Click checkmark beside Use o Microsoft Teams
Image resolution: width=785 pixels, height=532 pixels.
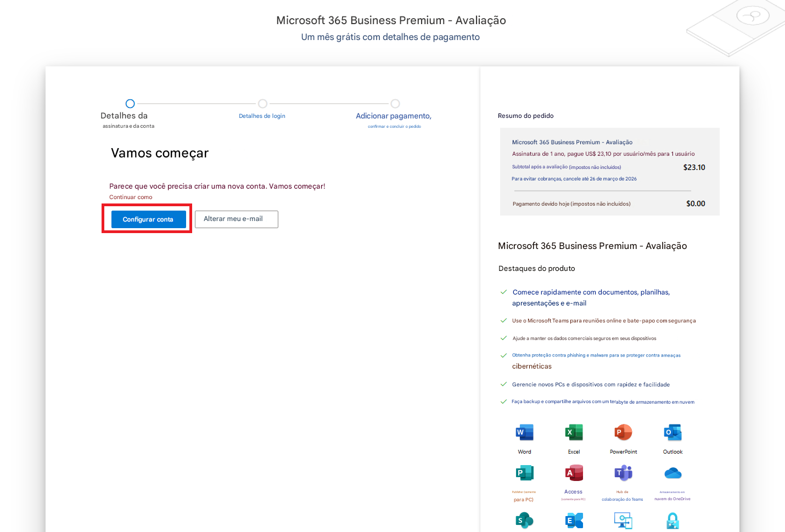[x=503, y=320]
